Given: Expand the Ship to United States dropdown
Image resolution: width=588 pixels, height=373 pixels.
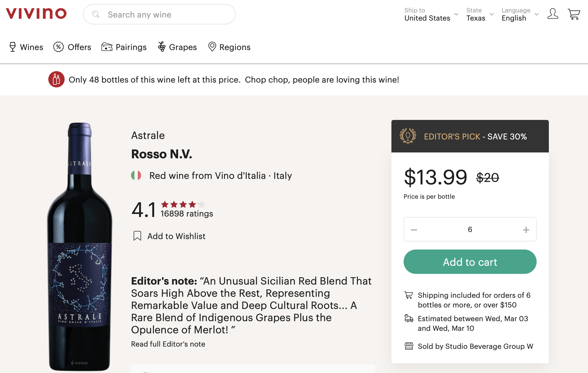Looking at the screenshot, I should pyautogui.click(x=431, y=14).
